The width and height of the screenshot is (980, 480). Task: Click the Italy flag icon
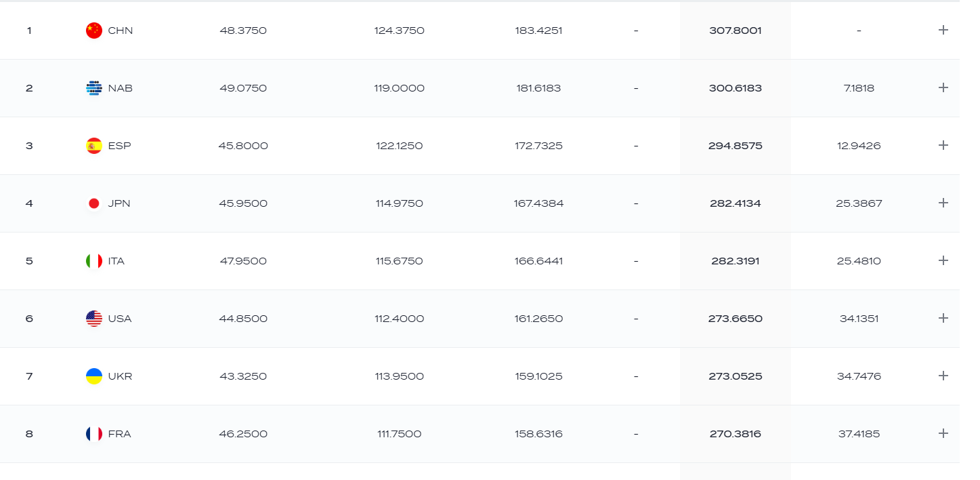point(94,261)
